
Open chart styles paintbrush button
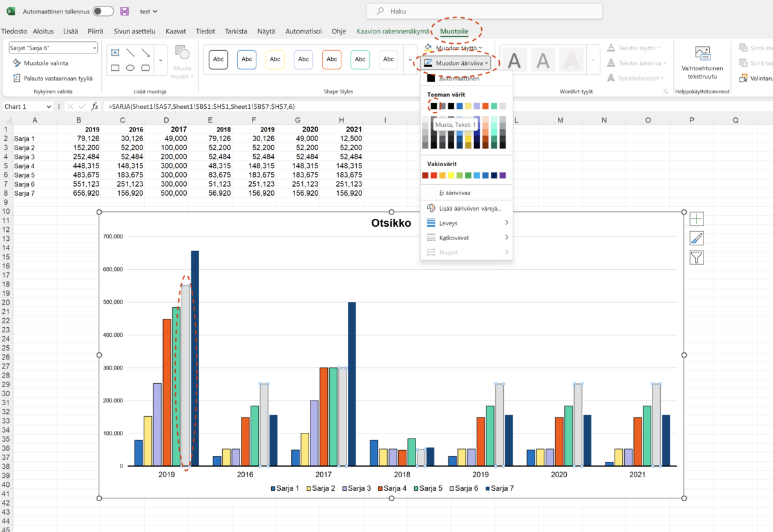(x=696, y=238)
